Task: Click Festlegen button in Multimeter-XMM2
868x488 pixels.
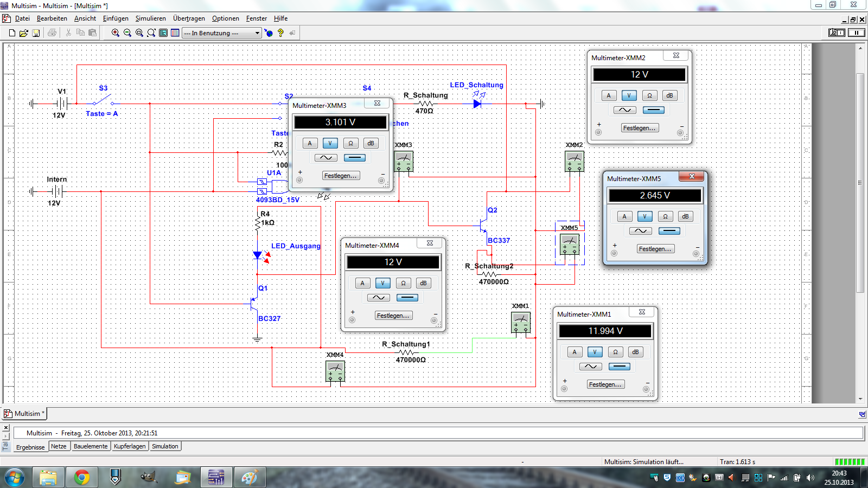Action: [x=640, y=128]
